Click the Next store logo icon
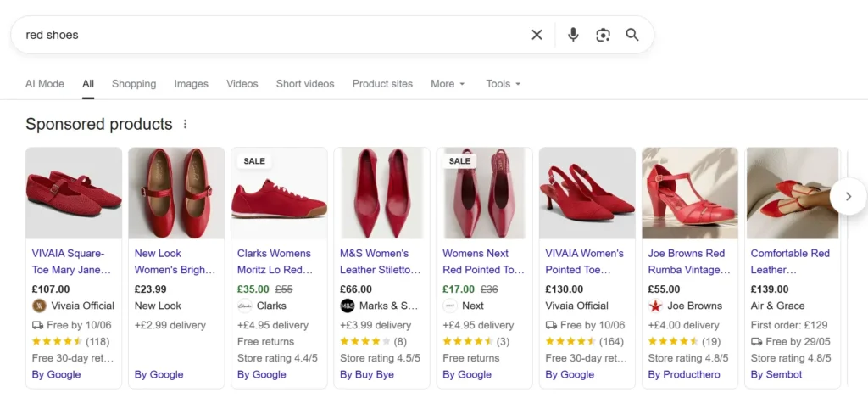 [x=450, y=306]
